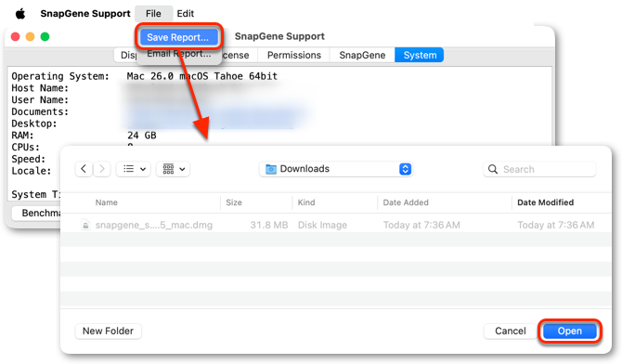Go back in the file dialog
The image size is (622, 364).
tap(84, 169)
